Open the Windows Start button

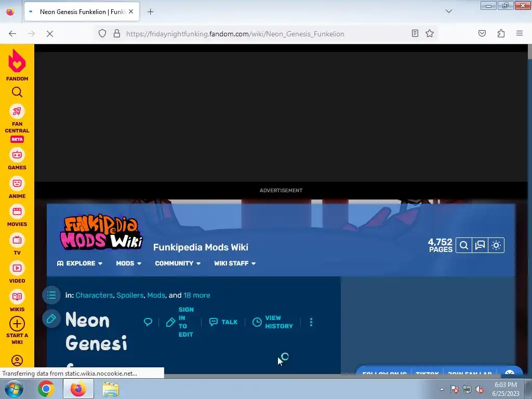coord(14,389)
